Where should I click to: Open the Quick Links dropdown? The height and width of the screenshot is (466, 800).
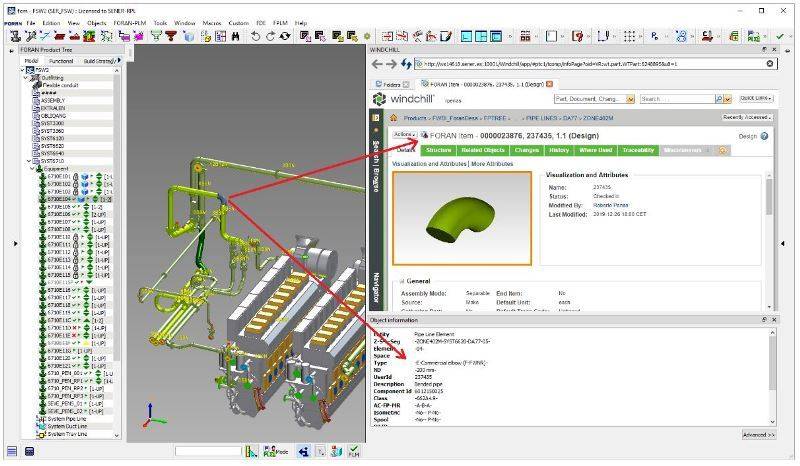click(755, 99)
